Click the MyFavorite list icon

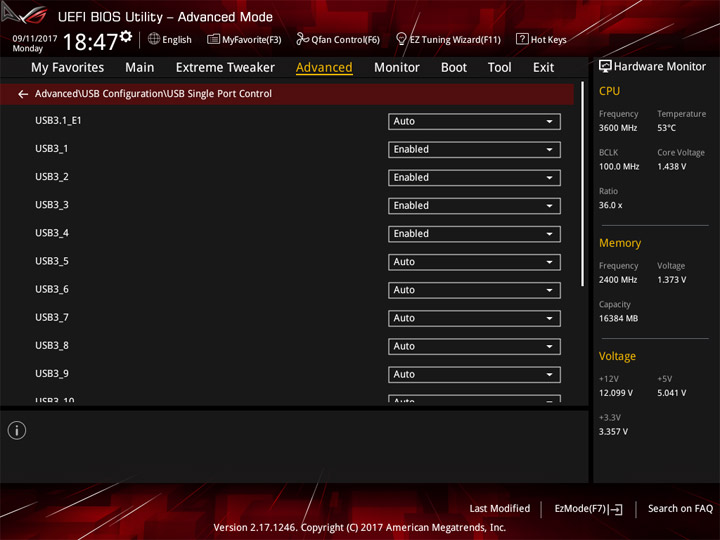[x=213, y=39]
